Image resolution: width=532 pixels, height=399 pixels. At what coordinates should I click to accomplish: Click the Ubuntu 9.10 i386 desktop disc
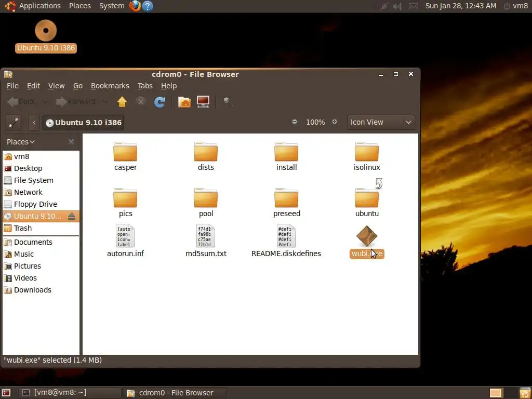(46, 36)
